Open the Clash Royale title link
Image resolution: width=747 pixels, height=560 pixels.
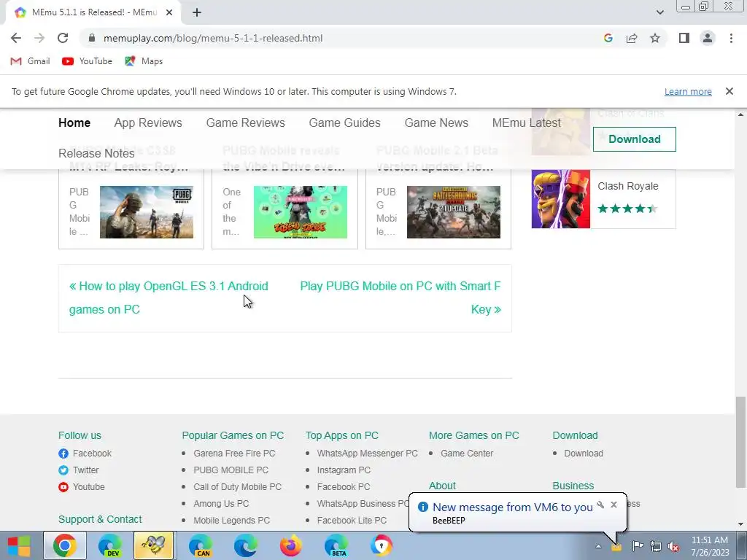click(628, 186)
